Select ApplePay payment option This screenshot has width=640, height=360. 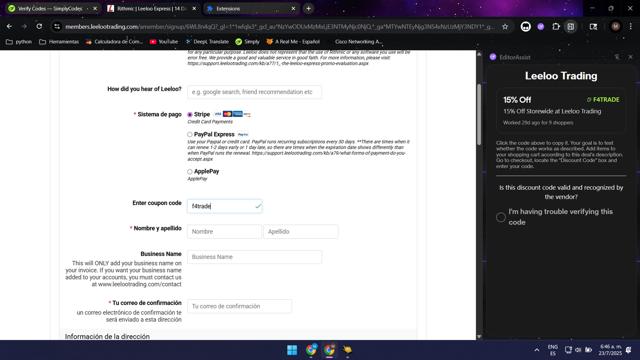pyautogui.click(x=190, y=171)
